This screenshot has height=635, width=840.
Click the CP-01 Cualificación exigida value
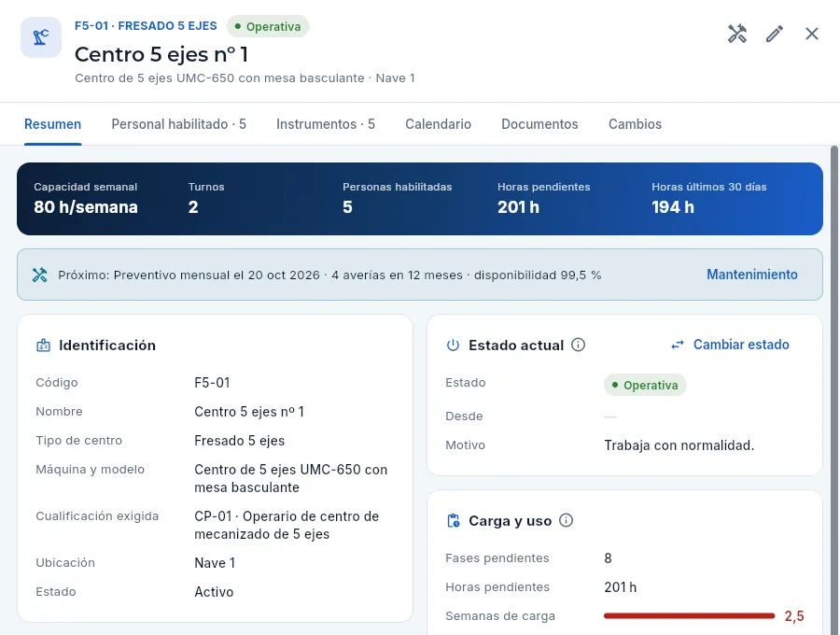click(x=287, y=525)
